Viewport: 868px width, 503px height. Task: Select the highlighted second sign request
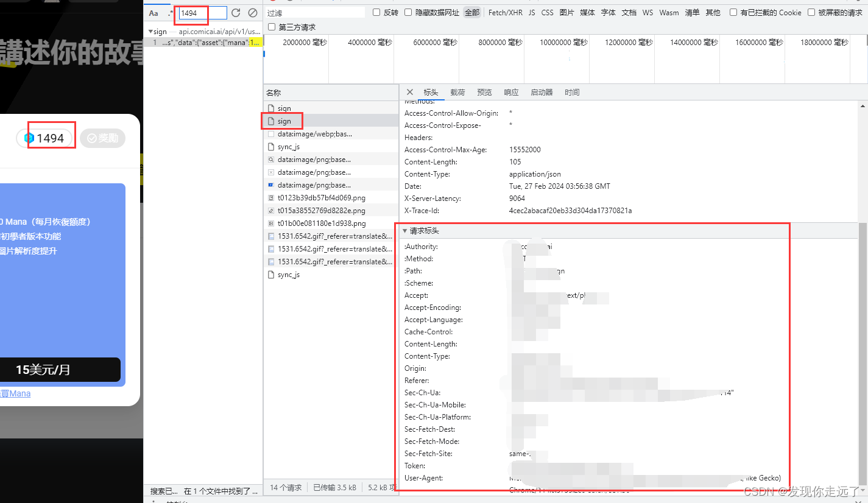tap(331, 121)
